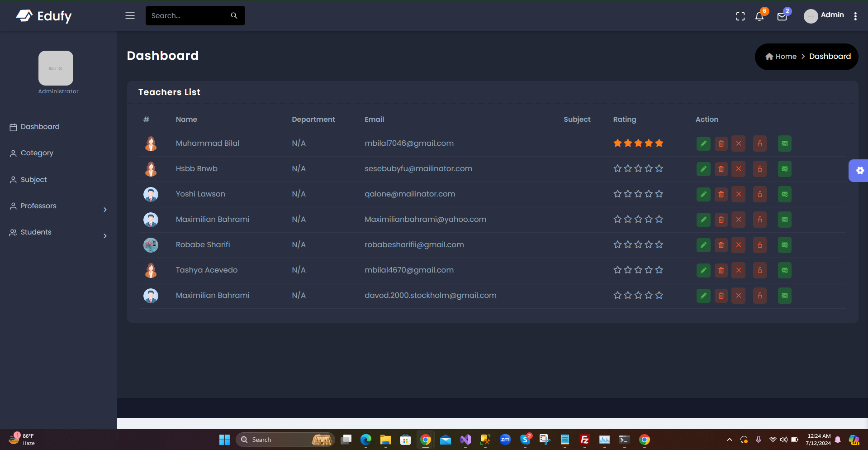The image size is (868, 450).
Task: Click the X icon for Muhammad Bilal
Action: (x=739, y=144)
